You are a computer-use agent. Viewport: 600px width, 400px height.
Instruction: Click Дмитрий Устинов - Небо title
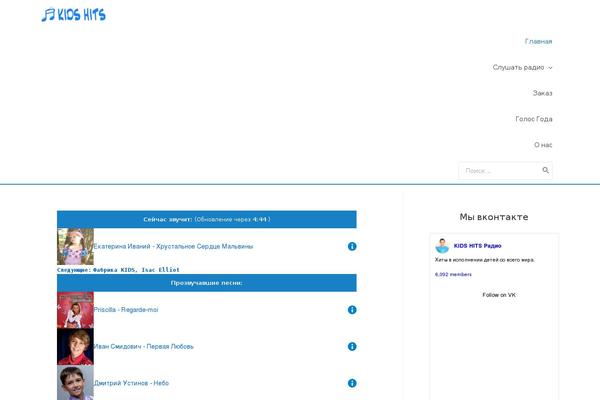click(x=131, y=383)
